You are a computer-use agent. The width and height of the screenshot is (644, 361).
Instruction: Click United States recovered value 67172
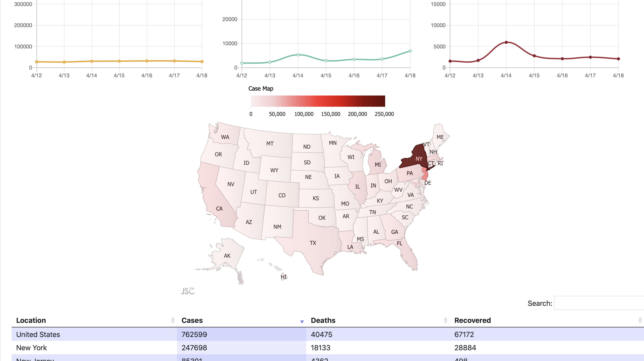point(464,335)
